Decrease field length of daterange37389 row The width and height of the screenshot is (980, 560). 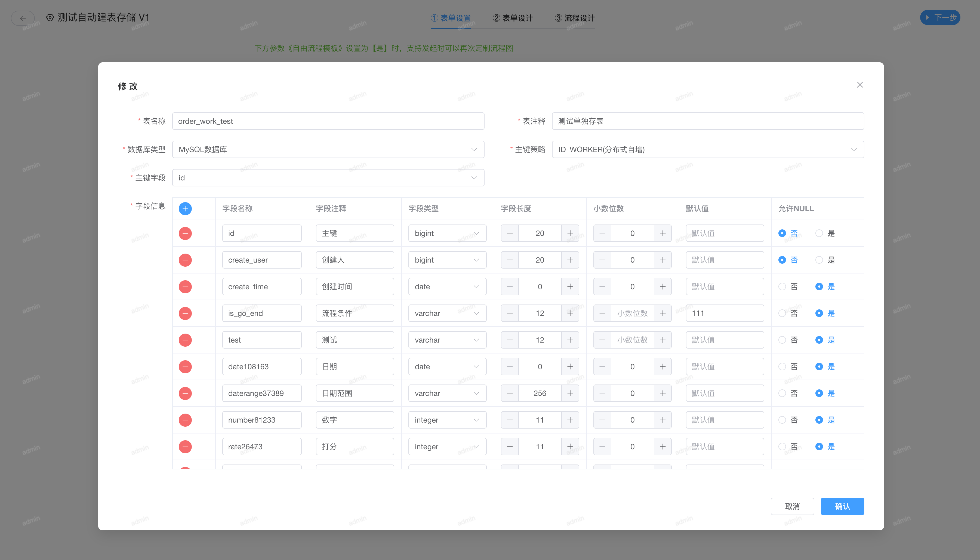point(509,393)
